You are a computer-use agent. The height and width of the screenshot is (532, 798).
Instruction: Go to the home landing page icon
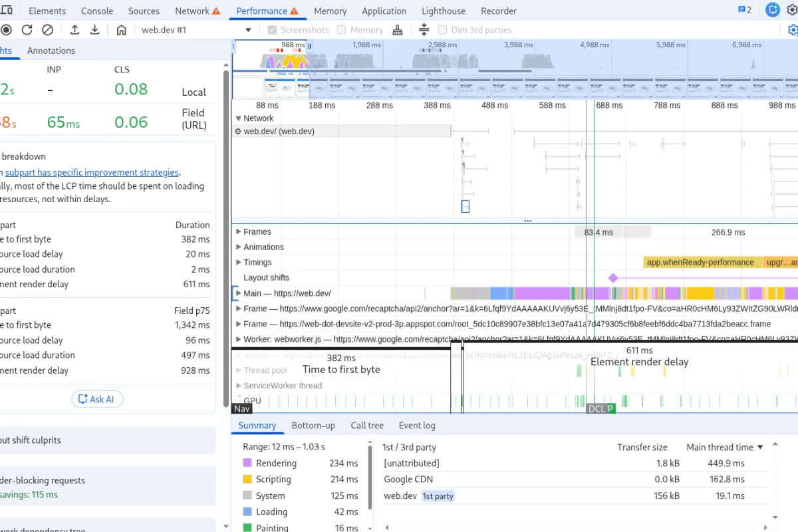[x=121, y=30]
